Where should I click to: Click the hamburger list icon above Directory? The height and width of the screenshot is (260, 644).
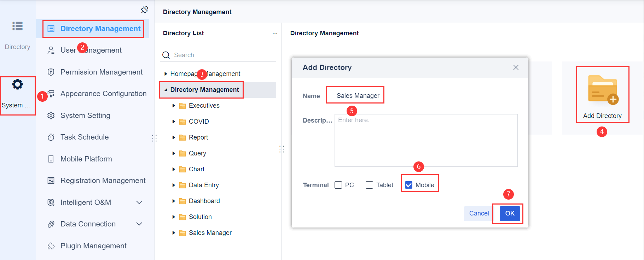[17, 26]
